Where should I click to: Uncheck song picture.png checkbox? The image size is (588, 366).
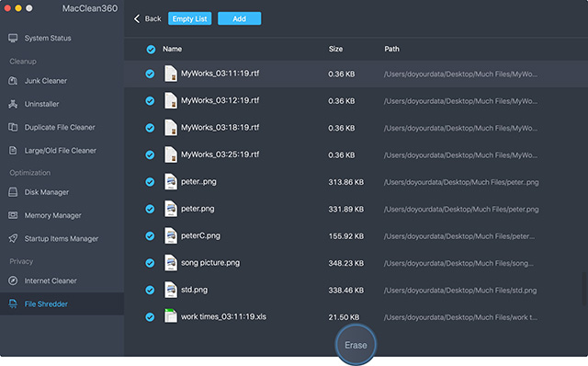tap(150, 263)
